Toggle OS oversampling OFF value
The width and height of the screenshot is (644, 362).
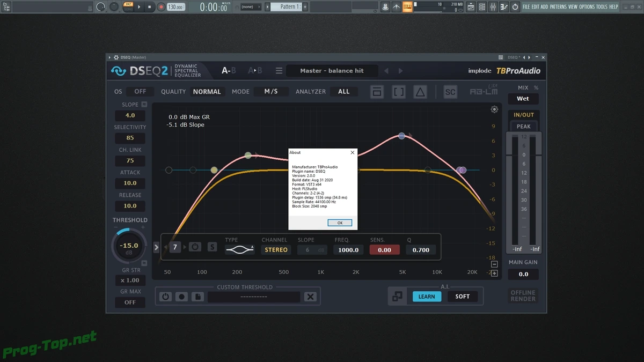pos(140,92)
